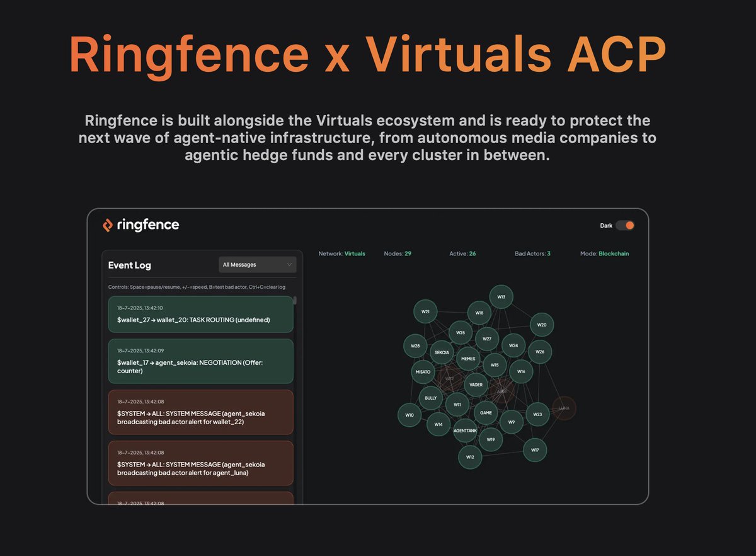The height and width of the screenshot is (556, 756).
Task: Select the flagged LUNA bad actor node
Action: pyautogui.click(x=564, y=408)
